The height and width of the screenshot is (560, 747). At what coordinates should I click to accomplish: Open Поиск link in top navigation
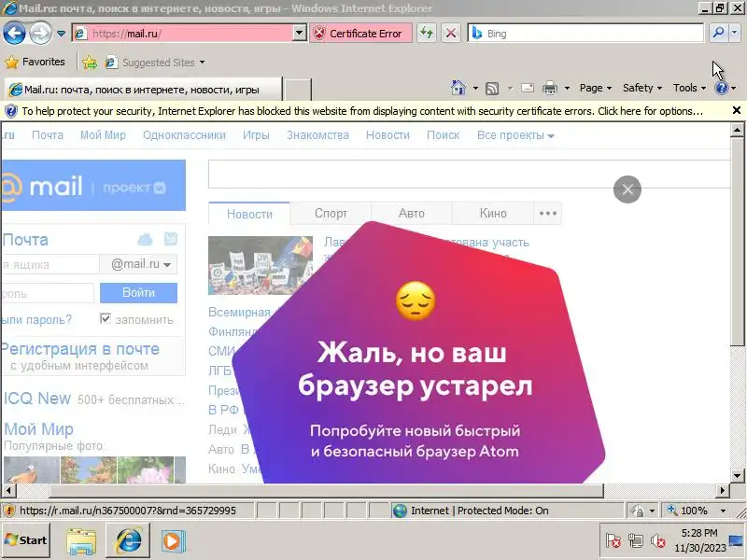pyautogui.click(x=443, y=135)
